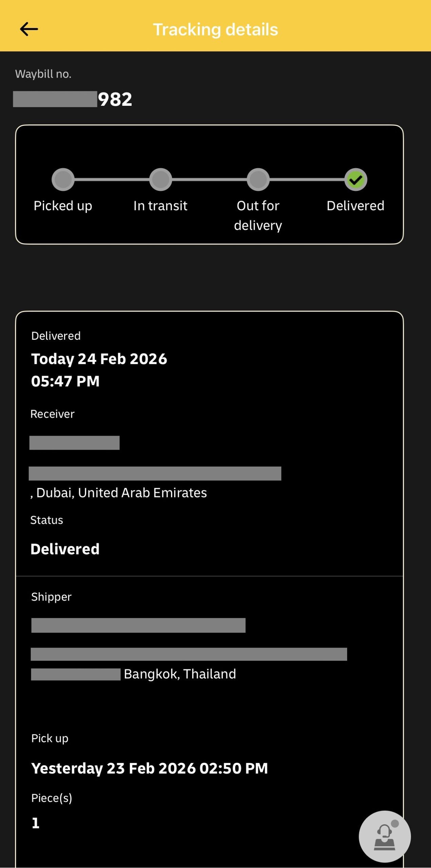Tap the bold Delivered status value
This screenshot has height=868, width=431.
65,549
